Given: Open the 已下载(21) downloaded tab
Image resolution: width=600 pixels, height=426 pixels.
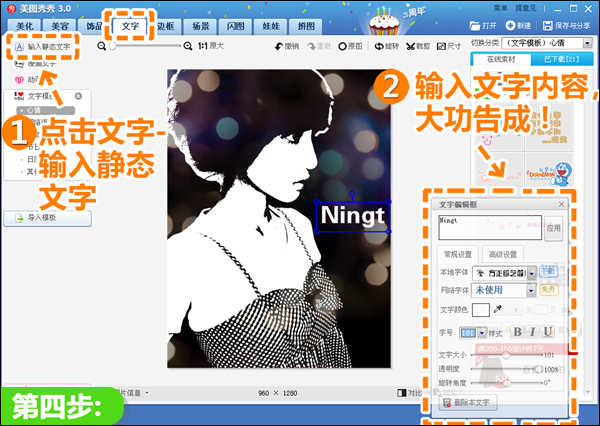Looking at the screenshot, I should point(561,59).
